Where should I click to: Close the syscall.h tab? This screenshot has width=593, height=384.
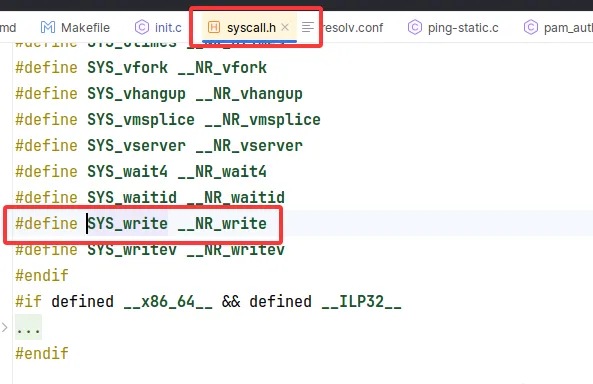point(286,27)
